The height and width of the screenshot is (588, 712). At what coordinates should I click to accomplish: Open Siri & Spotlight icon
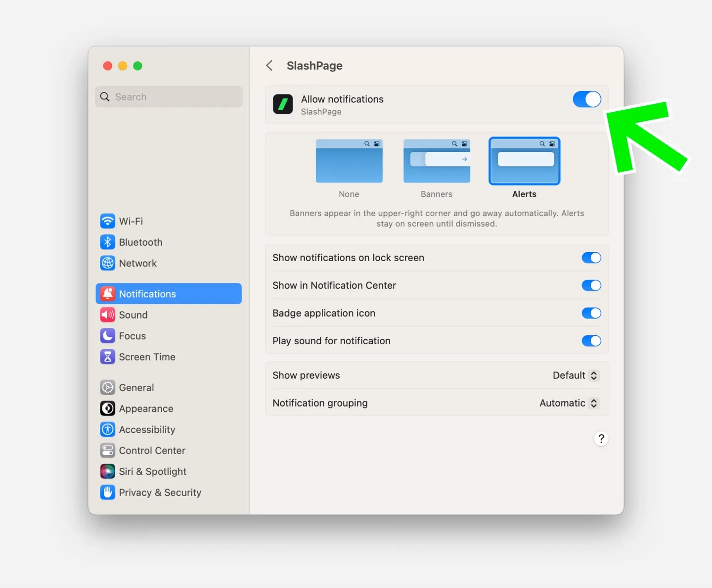pos(107,471)
